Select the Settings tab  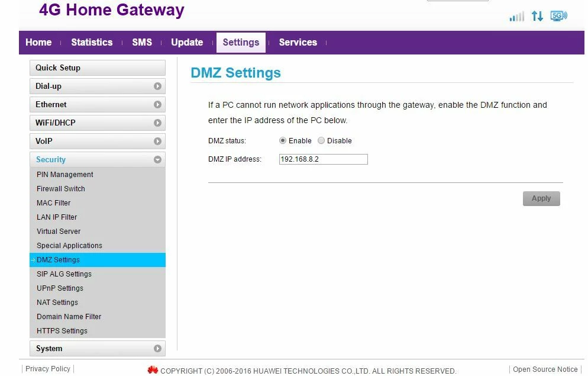point(241,43)
